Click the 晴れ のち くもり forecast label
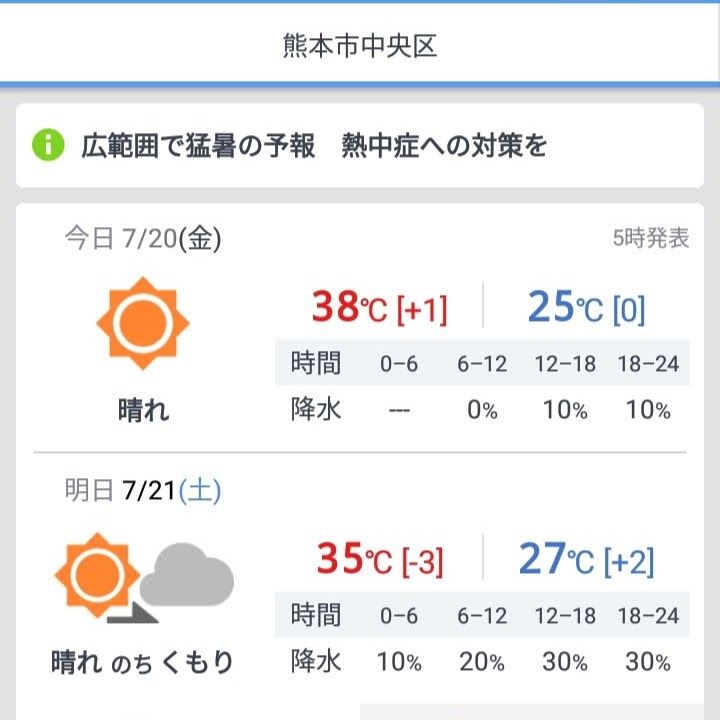 tap(142, 662)
